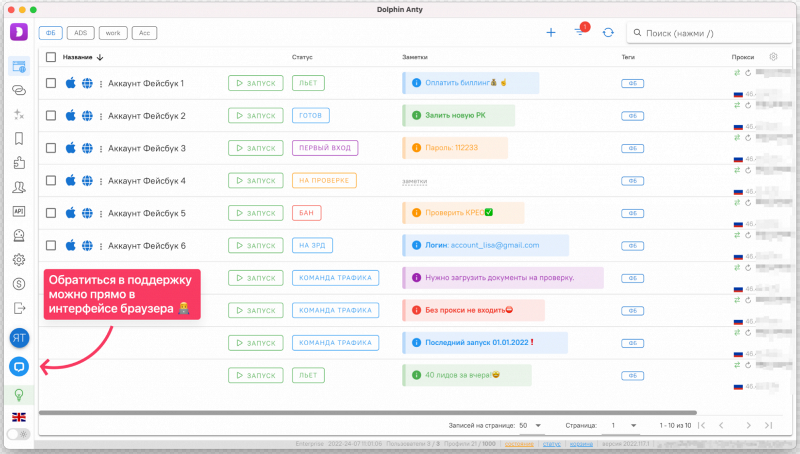
Task: Click the Dolphin Anty logo
Action: 19,32
